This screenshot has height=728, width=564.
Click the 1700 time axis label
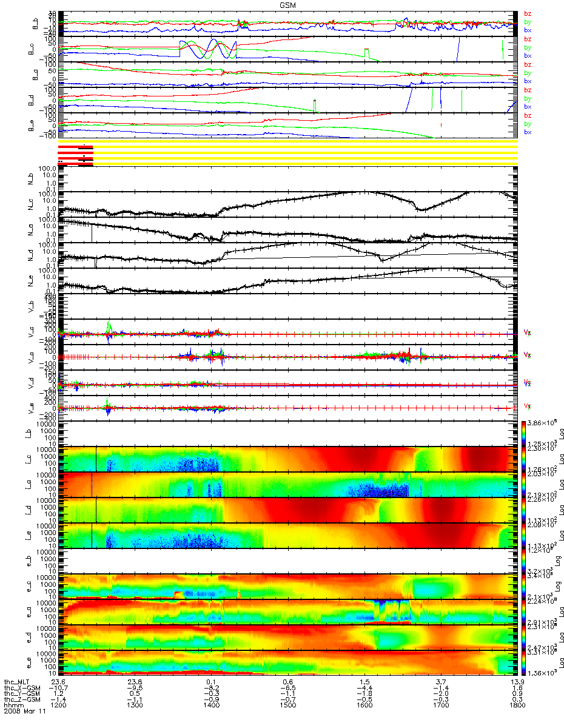[x=440, y=706]
